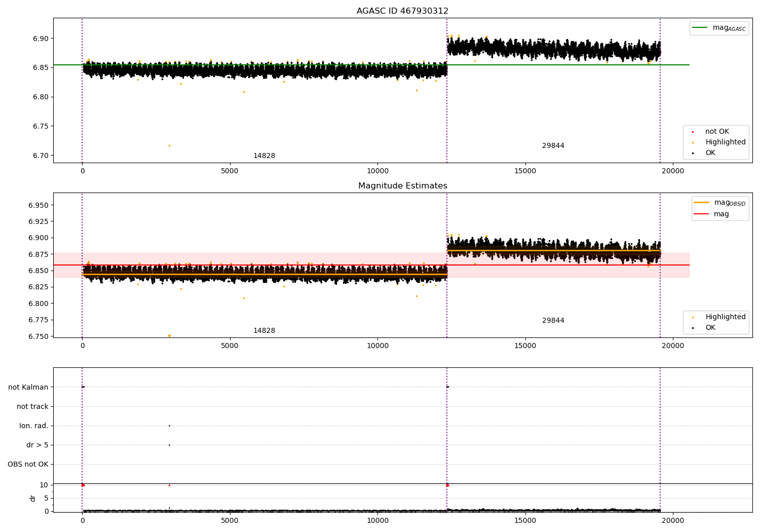Image resolution: width=760 pixels, height=532 pixels.
Task: Click the 'dr > 5' axis label
Action: click(x=37, y=445)
